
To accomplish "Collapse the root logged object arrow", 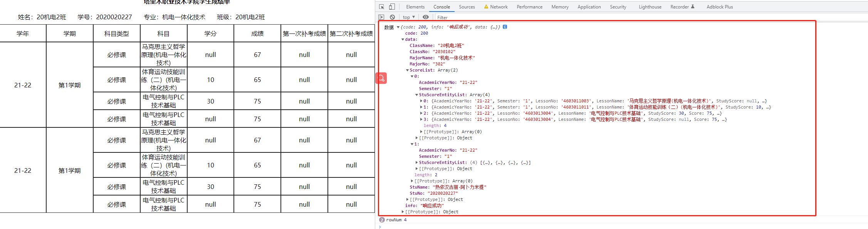I will coord(398,27).
